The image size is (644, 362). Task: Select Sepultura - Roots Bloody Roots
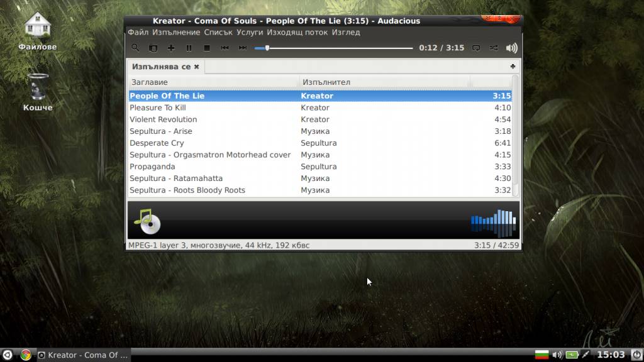pyautogui.click(x=320, y=190)
